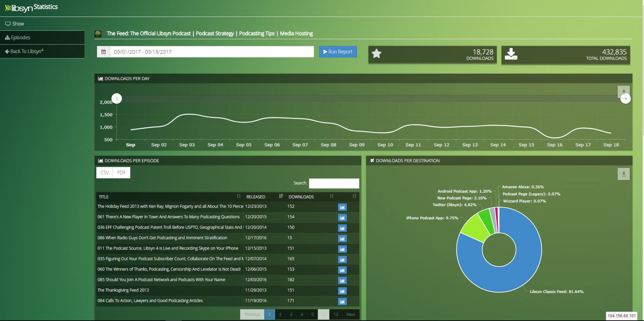The width and height of the screenshot is (644, 321).
Task: Sort by the last chart column arrows
Action: 354,196
